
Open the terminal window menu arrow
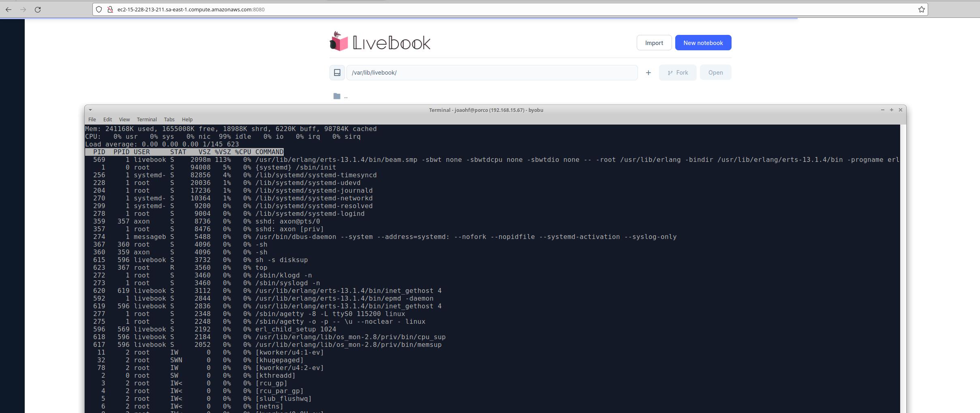(90, 110)
